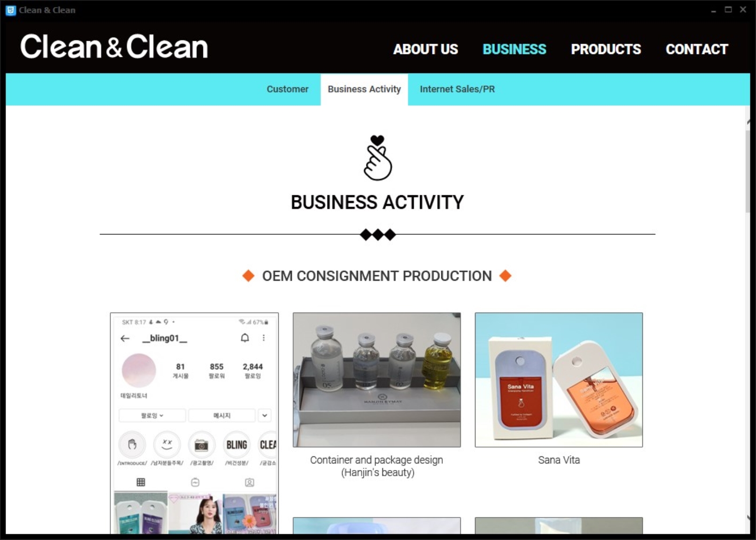Click the hand INTRODUCE highlight icon

(x=132, y=444)
